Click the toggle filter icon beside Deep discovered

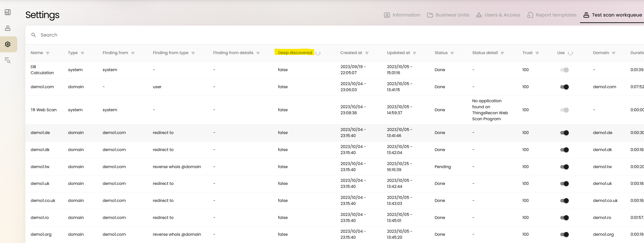tap(318, 53)
